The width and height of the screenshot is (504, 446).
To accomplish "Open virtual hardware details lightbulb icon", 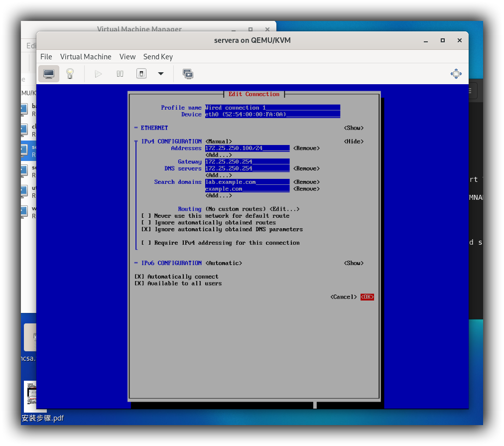I will pos(70,74).
